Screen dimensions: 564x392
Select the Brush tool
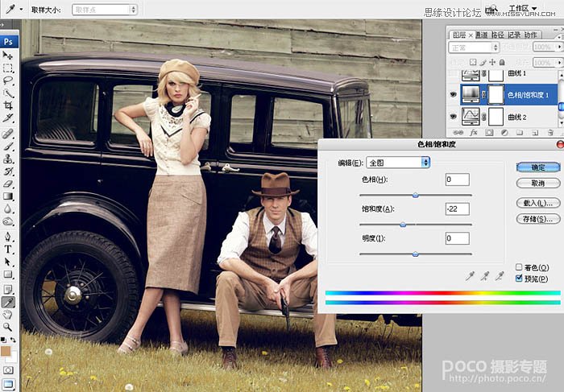(7, 146)
